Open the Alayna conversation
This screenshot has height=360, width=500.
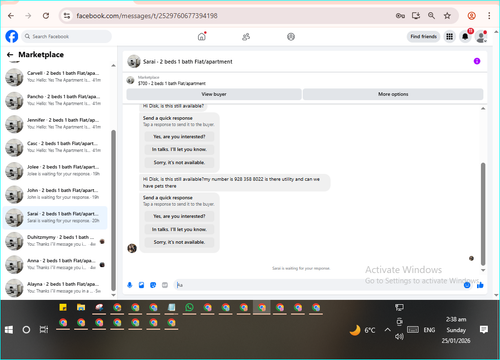click(x=55, y=288)
